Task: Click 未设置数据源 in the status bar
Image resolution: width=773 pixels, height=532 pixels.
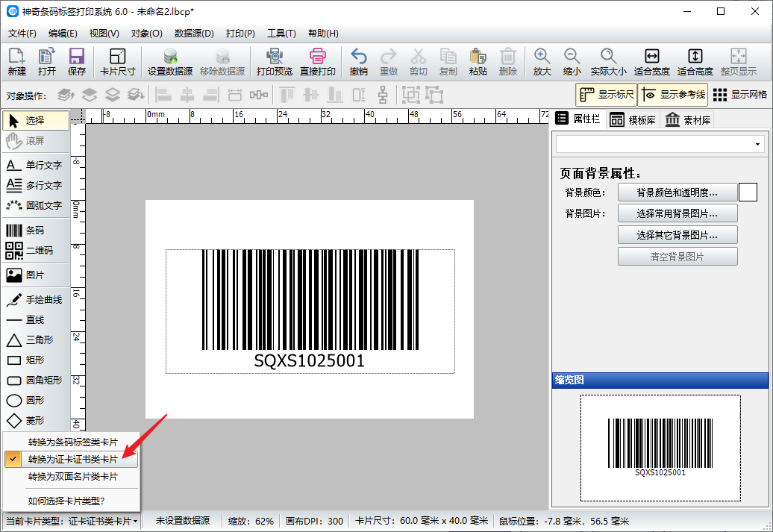Action: coord(182,521)
